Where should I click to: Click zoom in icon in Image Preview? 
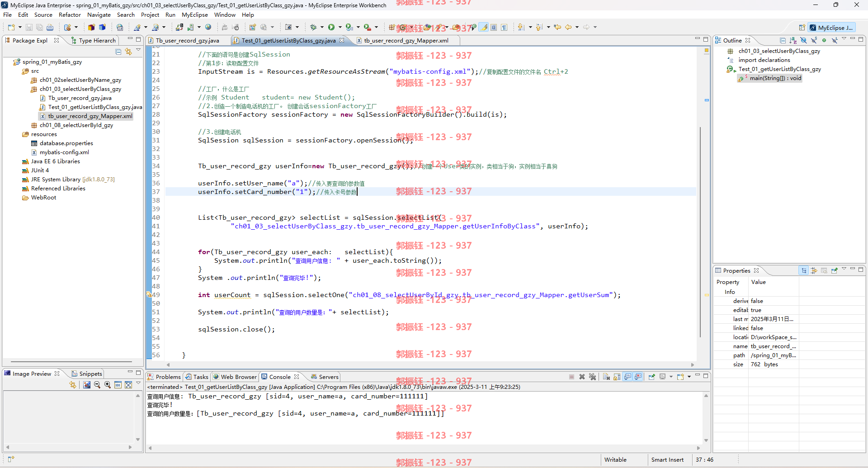pyautogui.click(x=108, y=385)
